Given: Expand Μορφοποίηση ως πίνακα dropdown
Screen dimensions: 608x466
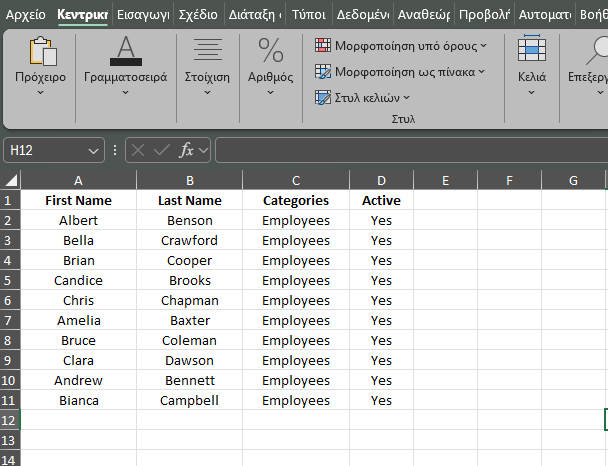Looking at the screenshot, I should pyautogui.click(x=481, y=72).
